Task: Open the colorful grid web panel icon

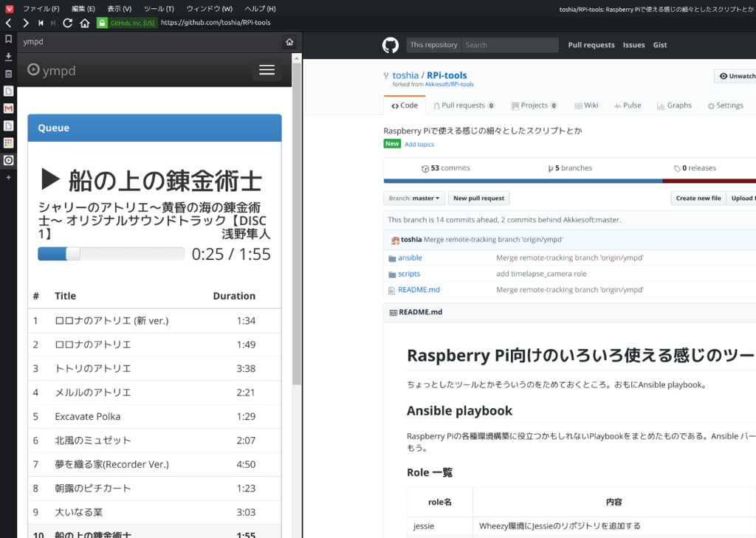Action: pyautogui.click(x=8, y=142)
